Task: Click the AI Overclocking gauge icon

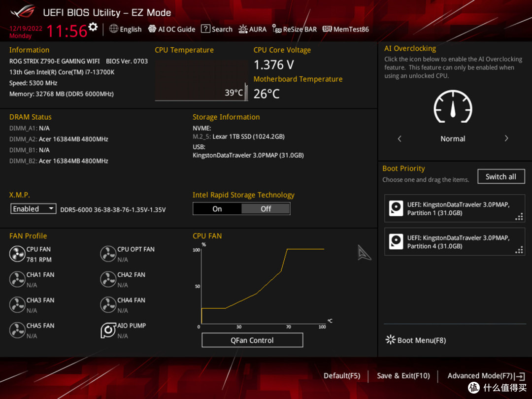Action: (x=453, y=106)
